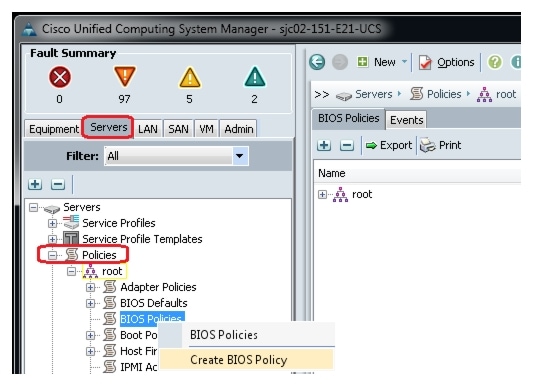The height and width of the screenshot is (387, 534).
Task: Click the Options button label
Action: [x=455, y=62]
